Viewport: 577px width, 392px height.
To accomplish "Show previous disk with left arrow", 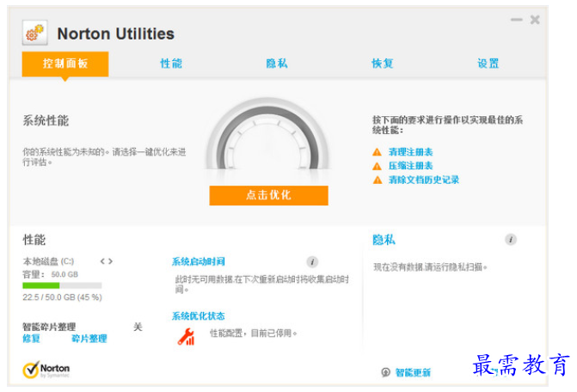I will tap(102, 261).
